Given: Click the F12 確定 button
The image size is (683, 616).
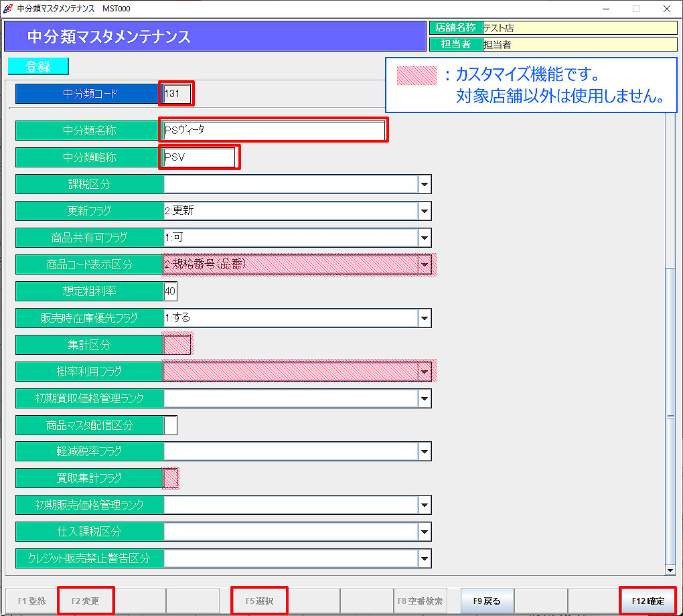Looking at the screenshot, I should [648, 601].
